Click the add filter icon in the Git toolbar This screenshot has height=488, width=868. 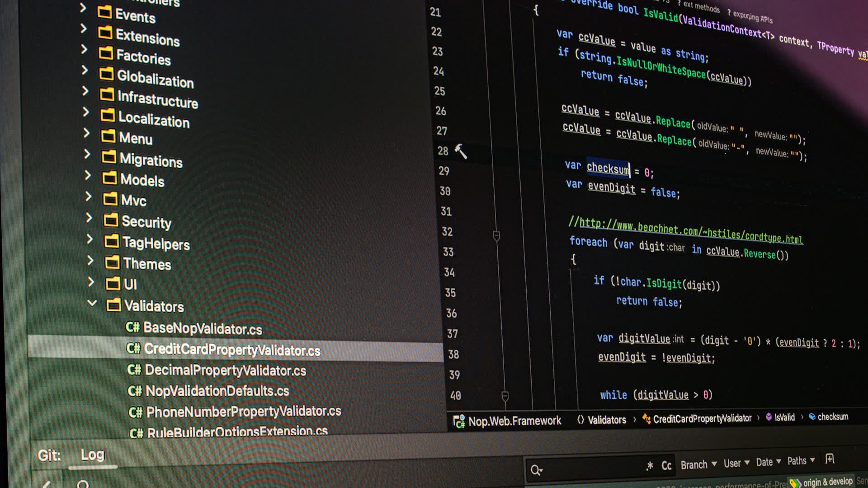coord(830,460)
